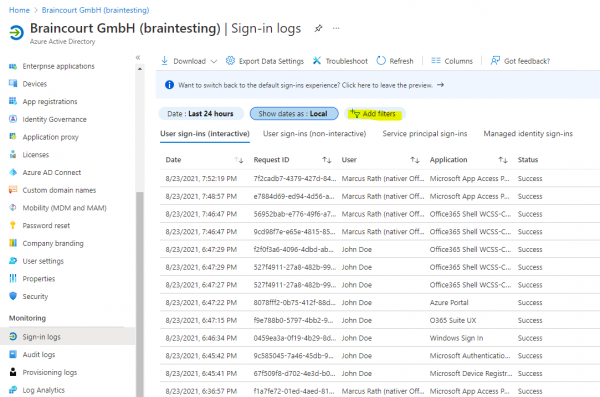Go to Home breadcrumb link
Screen dimensions: 600x397
coord(19,10)
